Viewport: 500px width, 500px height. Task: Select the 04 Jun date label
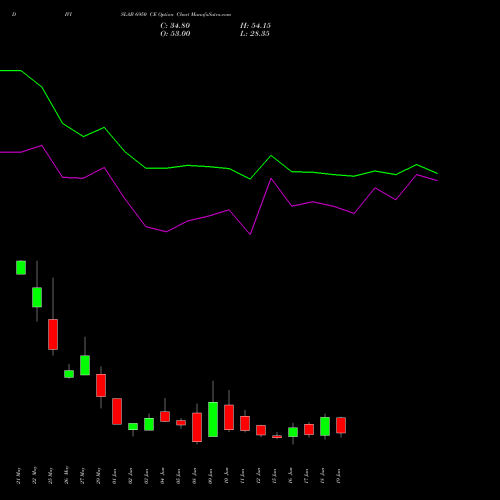click(163, 476)
